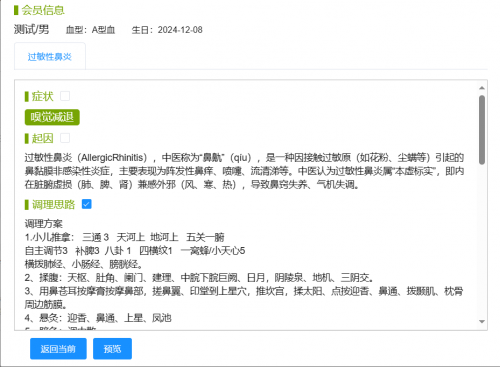Tick the 症状 checkbox
500x367 pixels.
click(x=65, y=96)
